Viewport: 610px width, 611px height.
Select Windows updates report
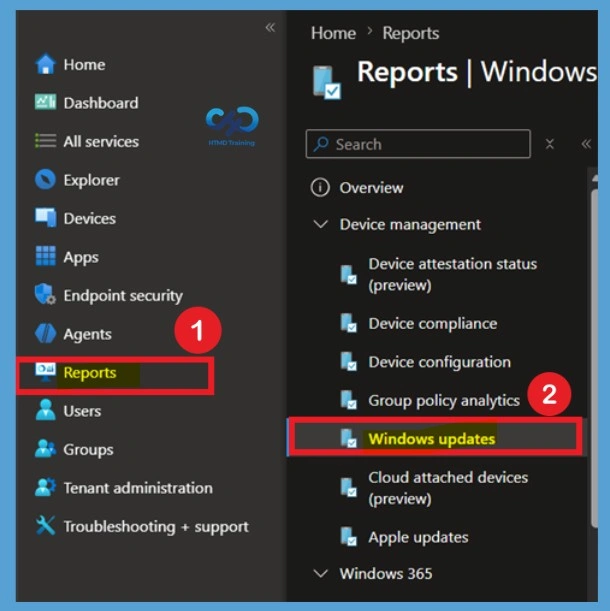431,439
